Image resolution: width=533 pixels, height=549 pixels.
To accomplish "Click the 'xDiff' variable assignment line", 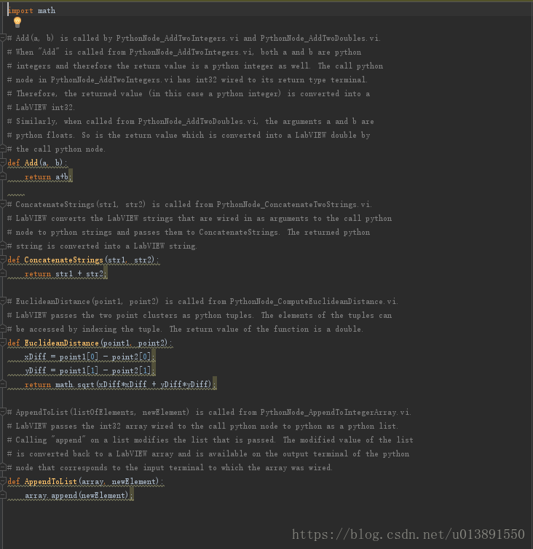I will tap(88, 357).
